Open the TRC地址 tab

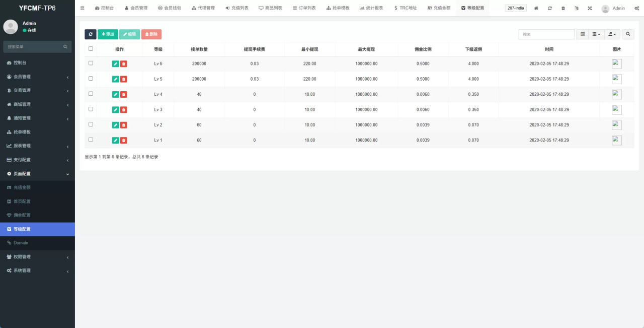[405, 8]
